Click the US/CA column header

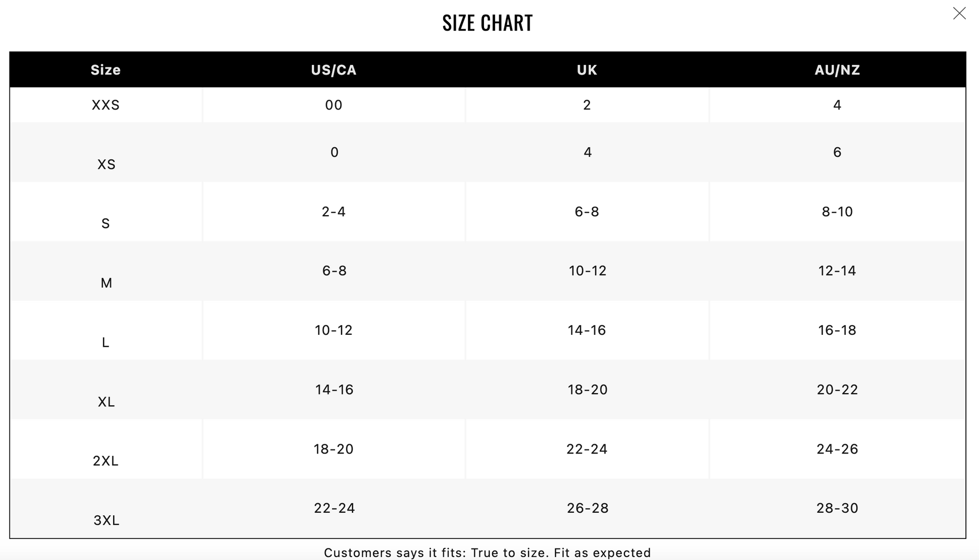(x=334, y=70)
